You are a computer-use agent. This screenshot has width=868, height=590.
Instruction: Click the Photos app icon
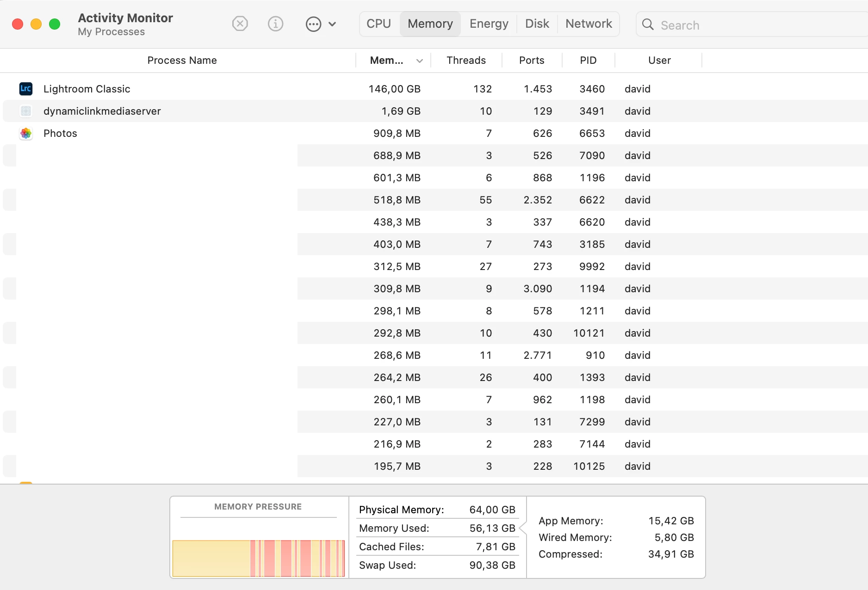[26, 133]
